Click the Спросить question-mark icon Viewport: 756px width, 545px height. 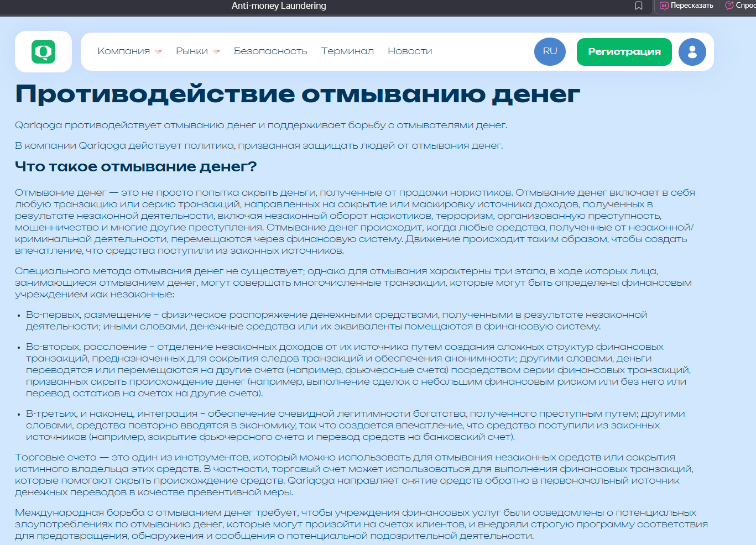point(729,6)
